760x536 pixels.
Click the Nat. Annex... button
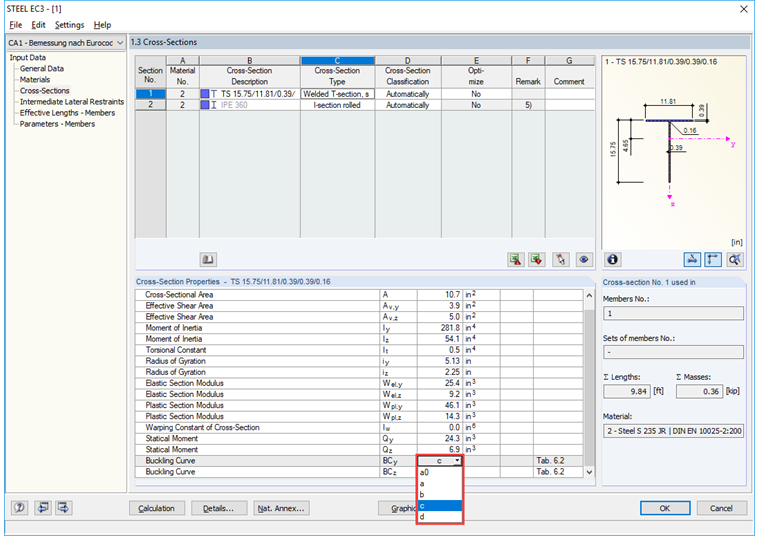tap(281, 508)
